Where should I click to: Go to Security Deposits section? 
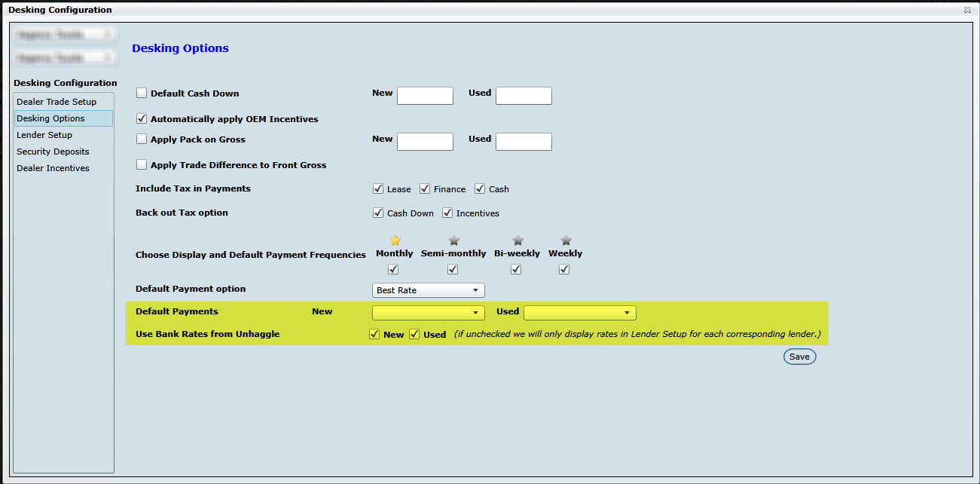tap(53, 152)
